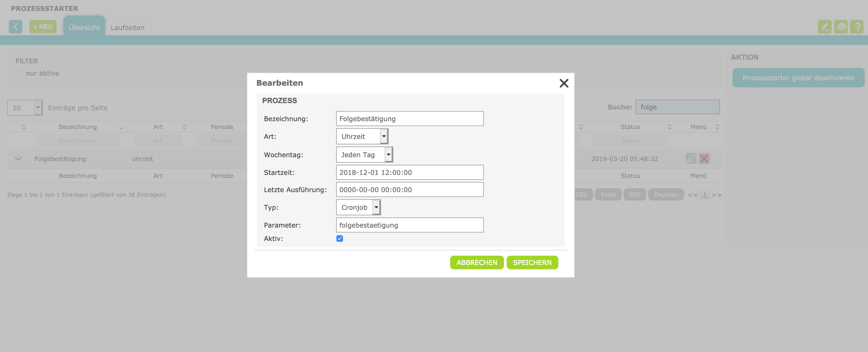Open the help question mark icon

click(857, 26)
